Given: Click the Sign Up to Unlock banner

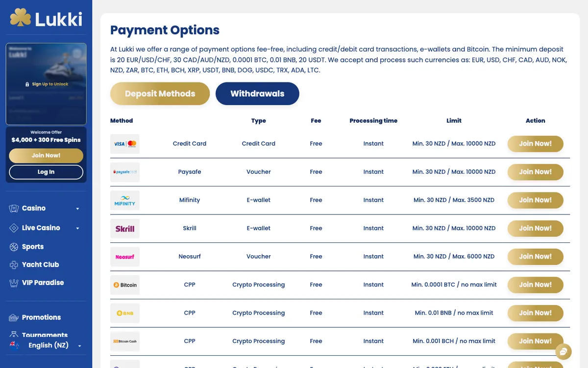Looking at the screenshot, I should [x=46, y=84].
